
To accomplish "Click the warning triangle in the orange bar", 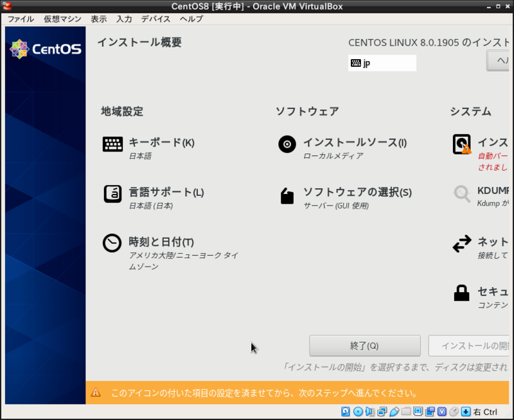I will [x=96, y=392].
